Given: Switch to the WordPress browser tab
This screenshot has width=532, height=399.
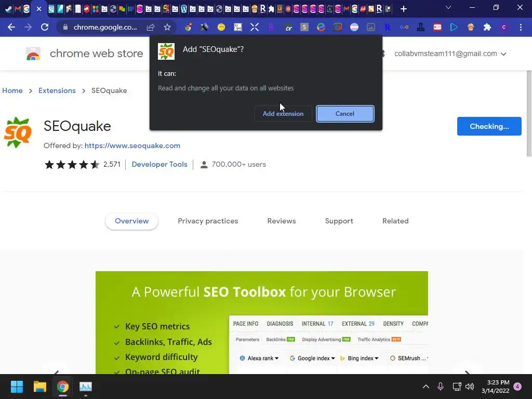Looking at the screenshot, I should tap(183, 9).
